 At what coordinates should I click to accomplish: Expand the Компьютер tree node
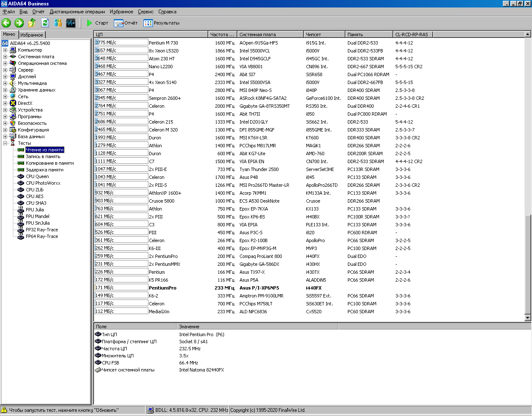[x=5, y=50]
